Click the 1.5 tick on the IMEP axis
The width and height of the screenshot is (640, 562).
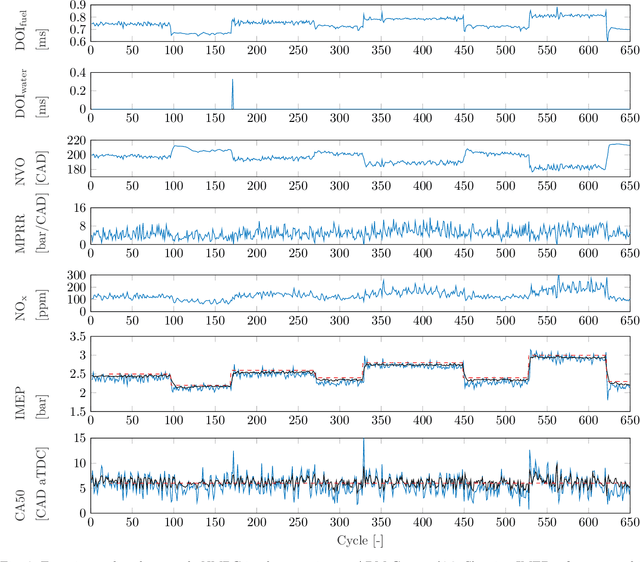[78, 411]
